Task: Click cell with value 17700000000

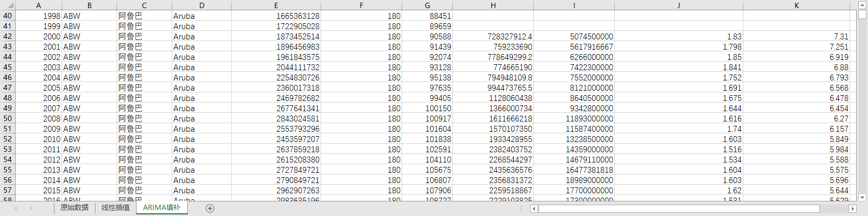Action: click(574, 191)
